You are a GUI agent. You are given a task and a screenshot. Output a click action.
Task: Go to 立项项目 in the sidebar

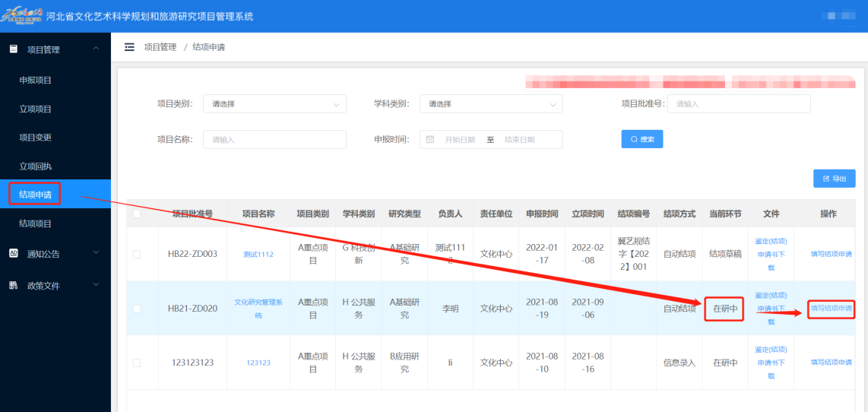[x=36, y=109]
